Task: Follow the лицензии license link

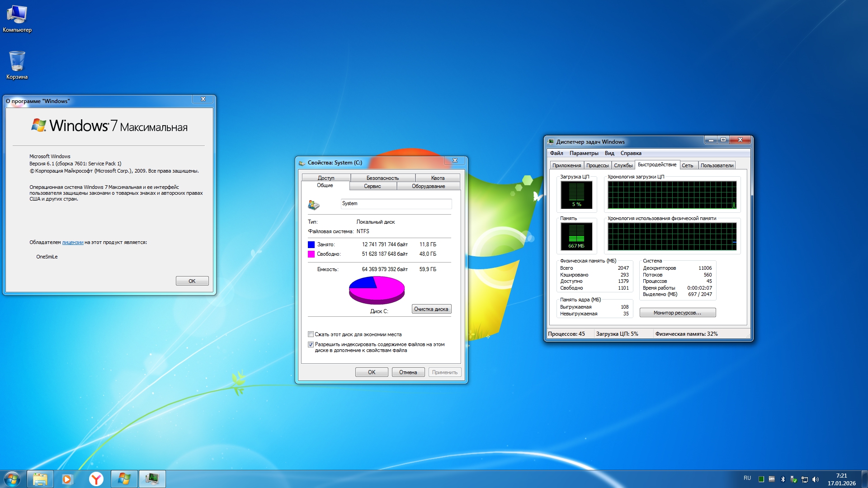Action: 72,242
